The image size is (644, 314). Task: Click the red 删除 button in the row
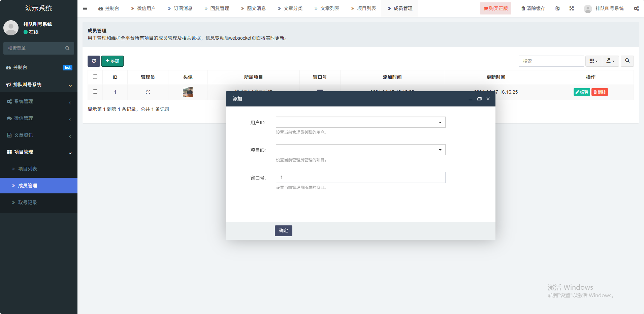point(600,92)
